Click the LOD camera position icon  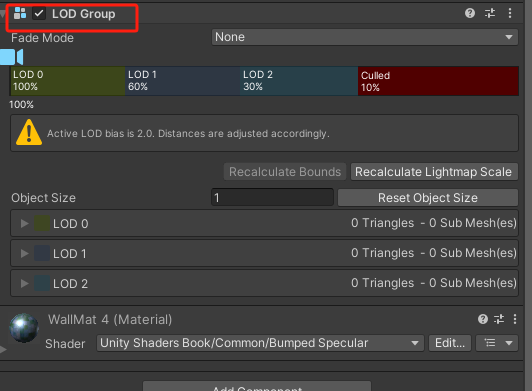(12, 57)
